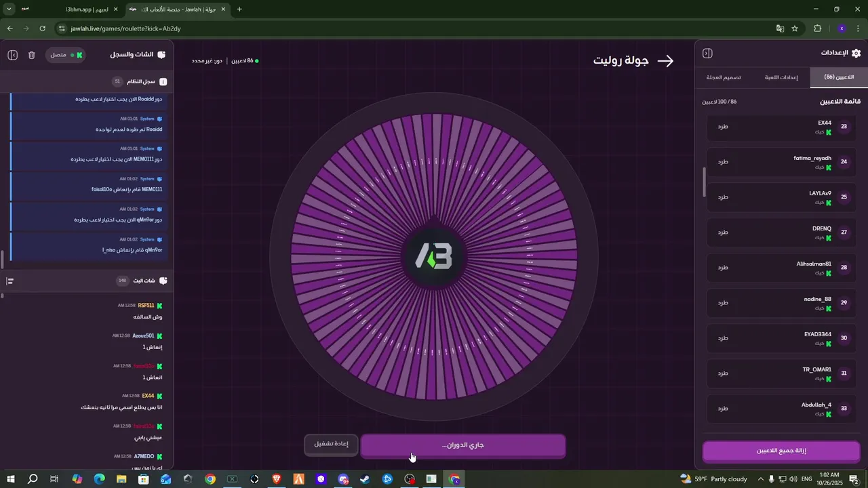
Task: Click the translate page icon
Action: click(780, 28)
